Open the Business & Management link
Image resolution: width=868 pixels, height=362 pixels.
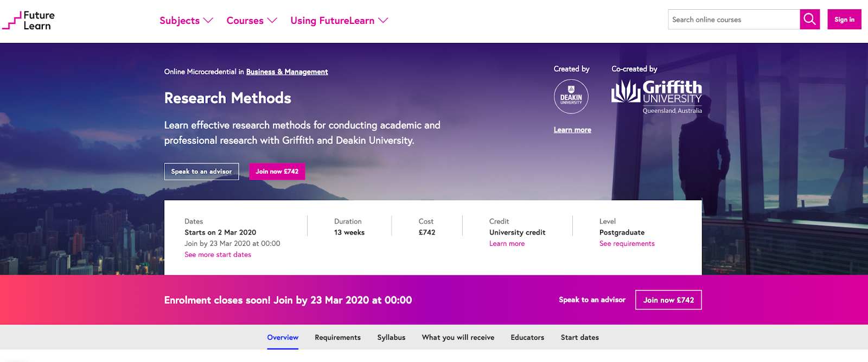(x=287, y=72)
